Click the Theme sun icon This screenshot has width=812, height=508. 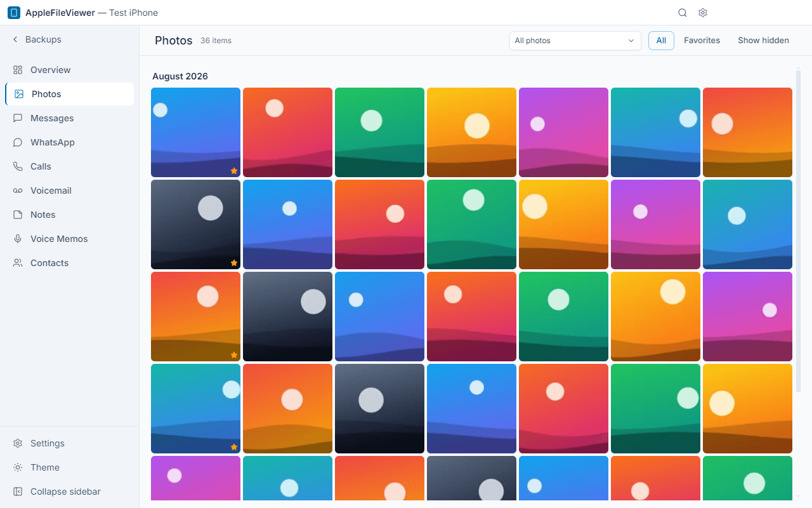[18, 467]
